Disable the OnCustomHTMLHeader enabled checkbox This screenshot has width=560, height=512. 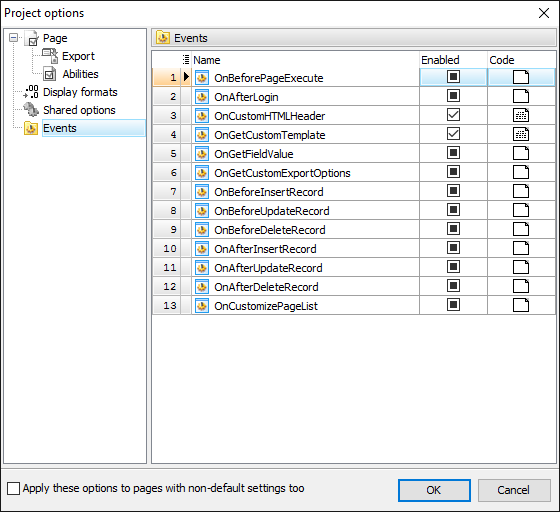click(453, 115)
